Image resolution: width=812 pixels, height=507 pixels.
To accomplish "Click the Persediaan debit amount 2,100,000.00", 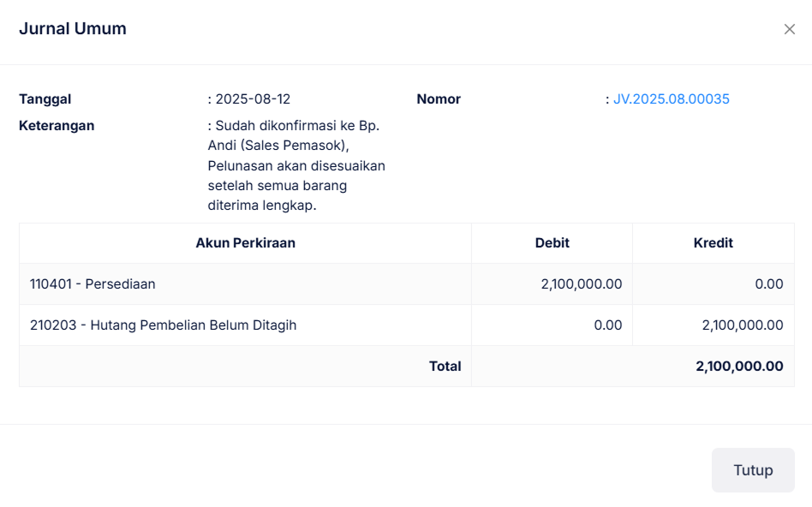I will [x=581, y=284].
